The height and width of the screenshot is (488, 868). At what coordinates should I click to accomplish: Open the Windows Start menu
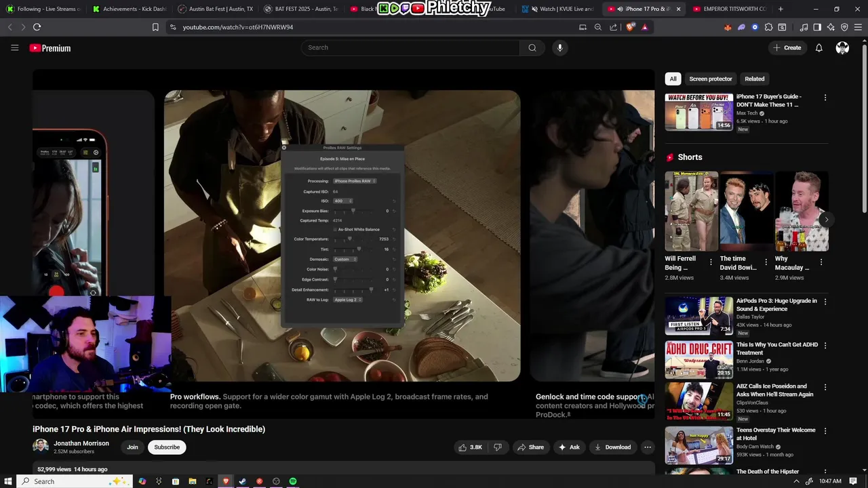[8, 481]
